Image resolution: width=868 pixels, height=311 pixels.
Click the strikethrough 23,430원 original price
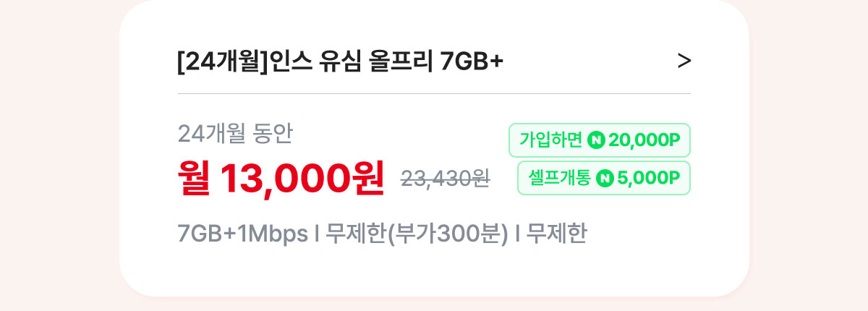(x=446, y=179)
